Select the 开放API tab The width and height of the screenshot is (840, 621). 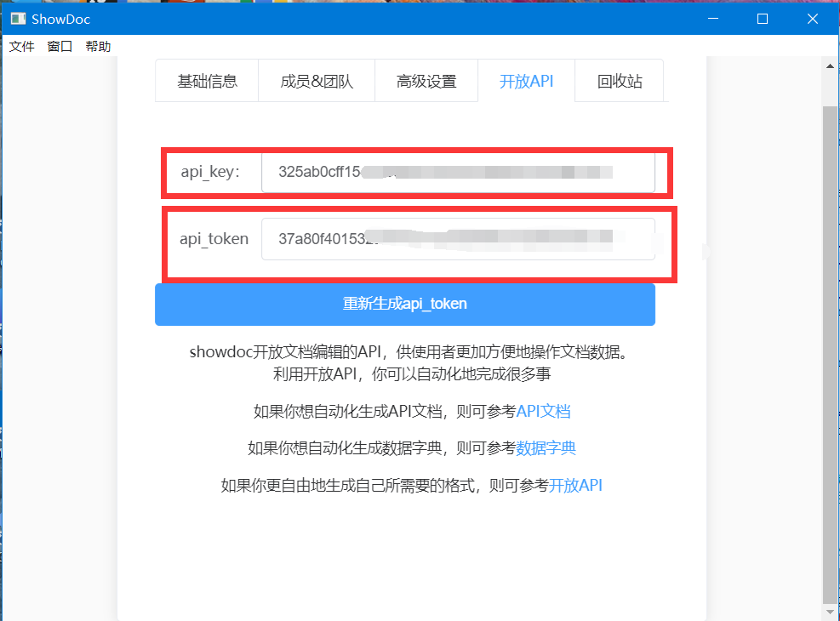coord(526,81)
